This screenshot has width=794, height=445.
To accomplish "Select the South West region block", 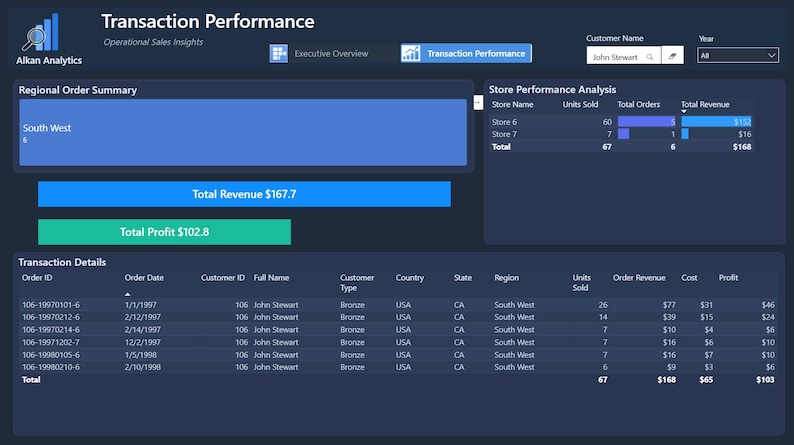I will 243,132.
